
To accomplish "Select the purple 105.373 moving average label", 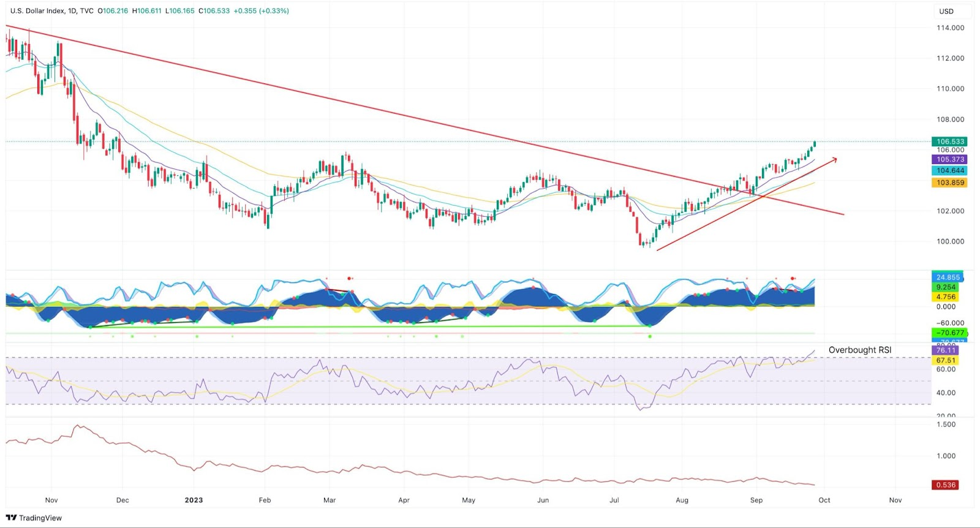I will click(949, 159).
